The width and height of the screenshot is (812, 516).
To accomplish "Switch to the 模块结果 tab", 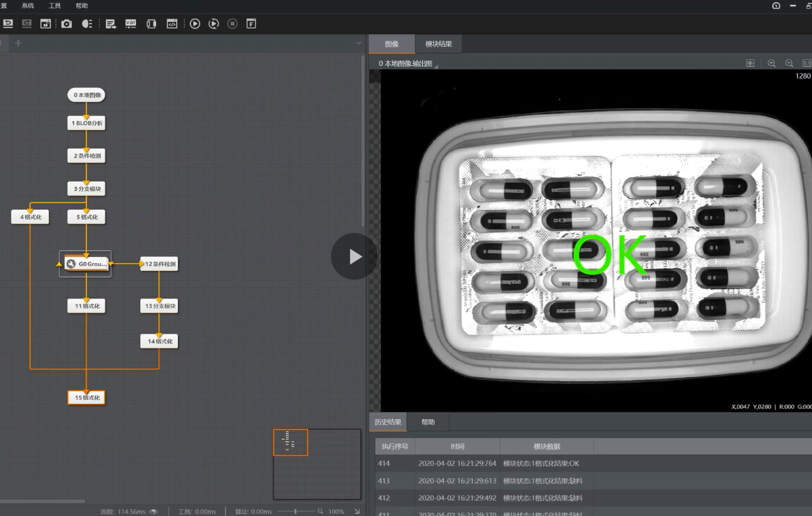I will click(438, 44).
